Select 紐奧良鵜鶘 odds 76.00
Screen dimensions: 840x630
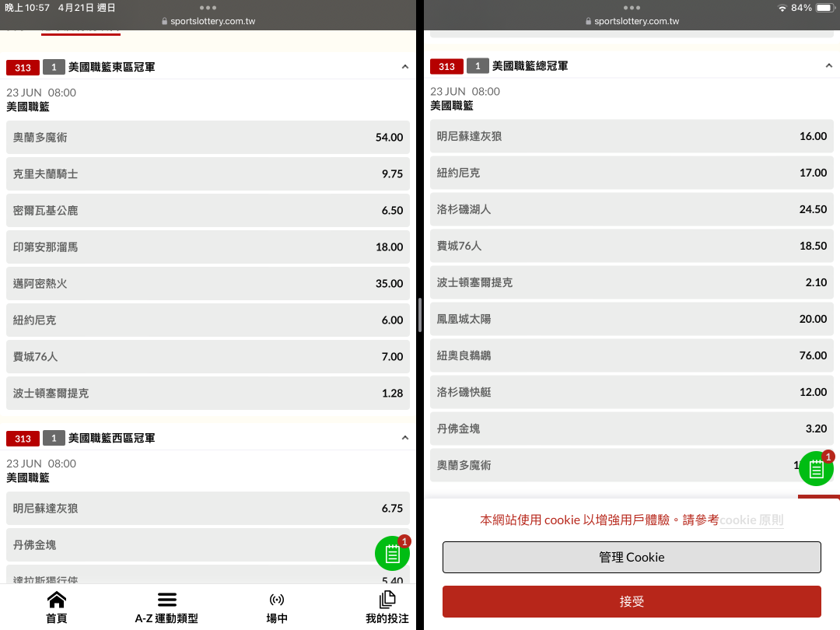(632, 355)
